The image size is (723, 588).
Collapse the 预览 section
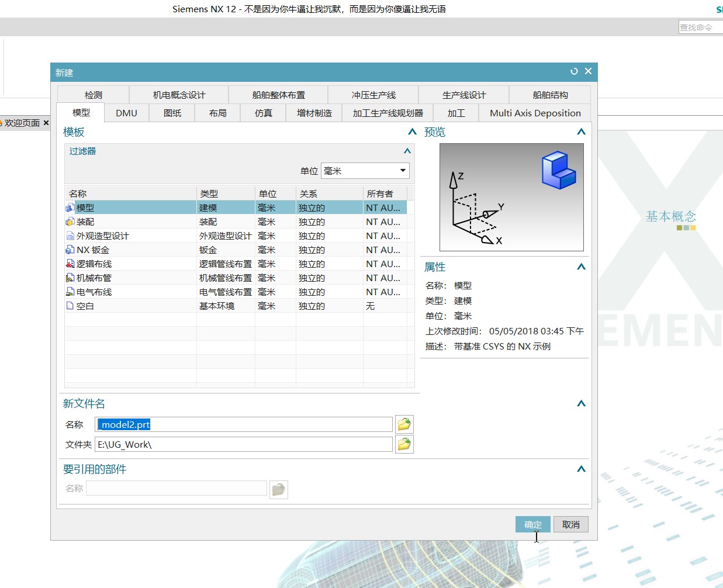tap(581, 132)
